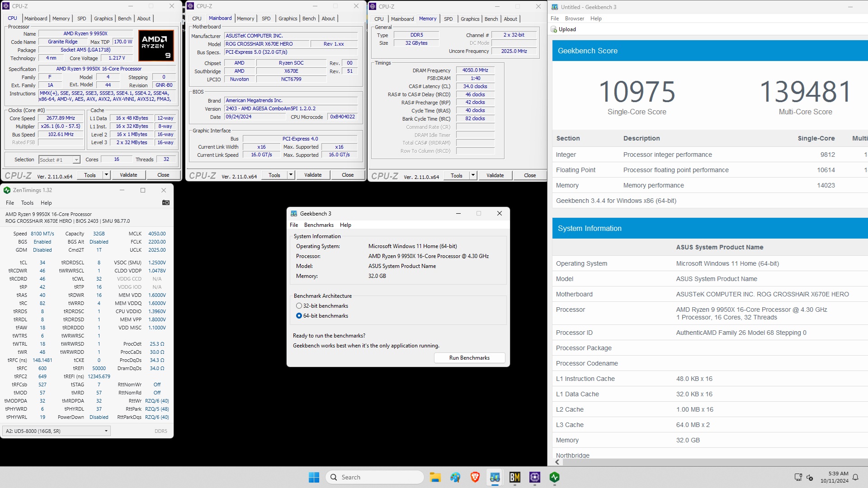Switch to Graphics tab in Memory CPU-Z window
Image resolution: width=868 pixels, height=488 pixels.
point(470,19)
